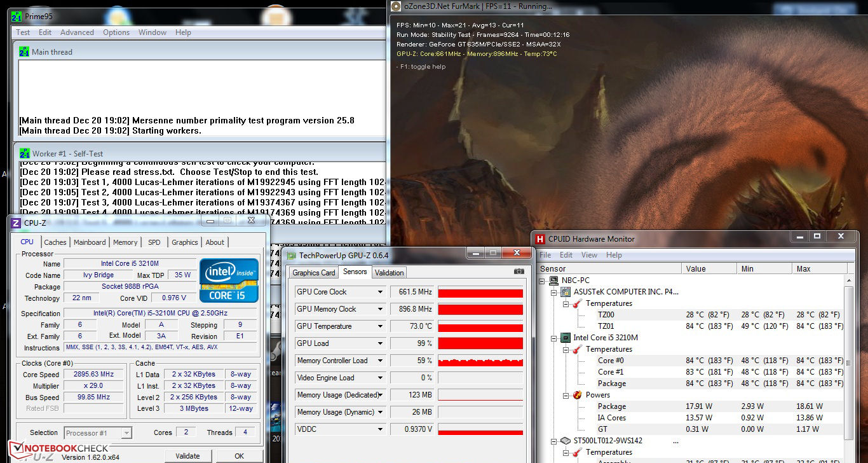The width and height of the screenshot is (868, 463).
Task: Open the About tab in CPU-Z
Action: click(215, 242)
